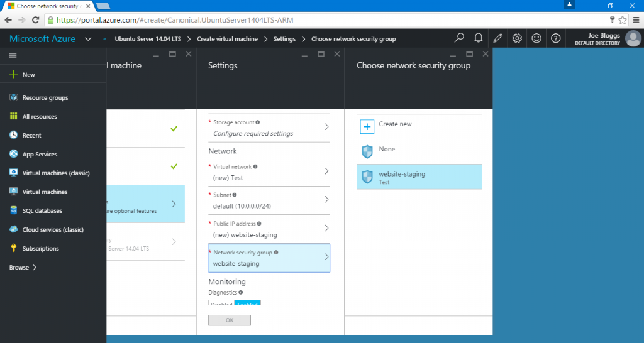Click Create new plus icon
644x343 pixels.
(367, 127)
